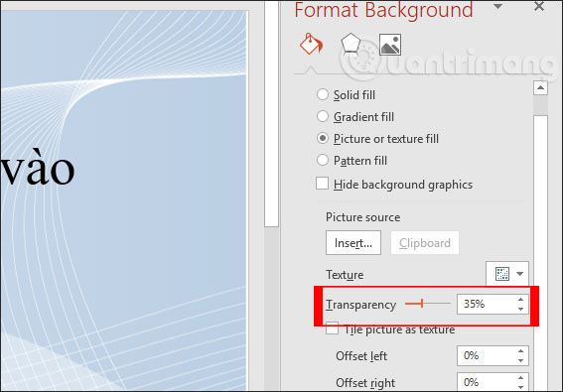Click the Transparency slider
Viewport: 563px width, 392px height.
pyautogui.click(x=428, y=304)
